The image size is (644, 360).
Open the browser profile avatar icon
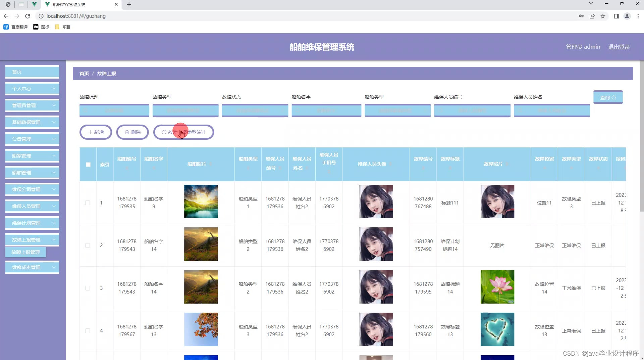[627, 16]
